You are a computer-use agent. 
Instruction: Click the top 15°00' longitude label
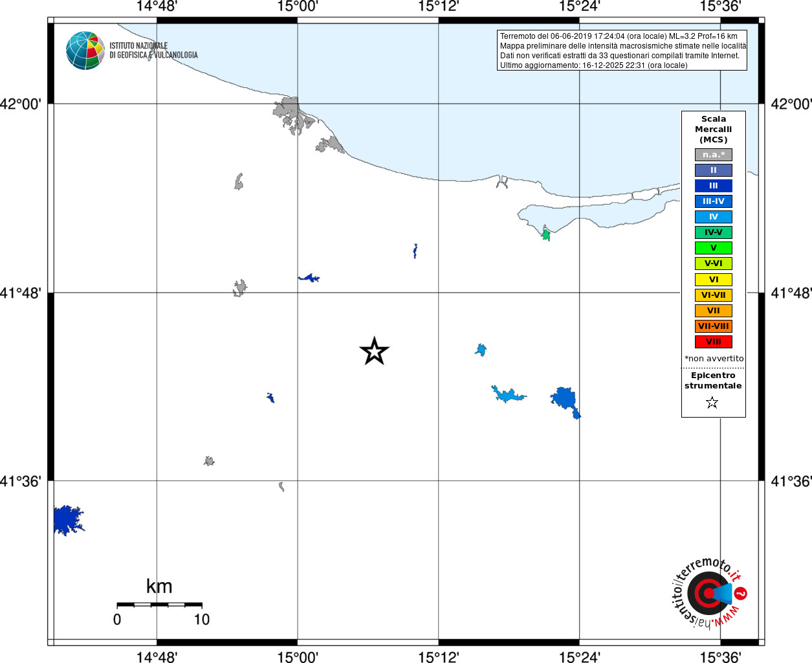(x=298, y=6)
